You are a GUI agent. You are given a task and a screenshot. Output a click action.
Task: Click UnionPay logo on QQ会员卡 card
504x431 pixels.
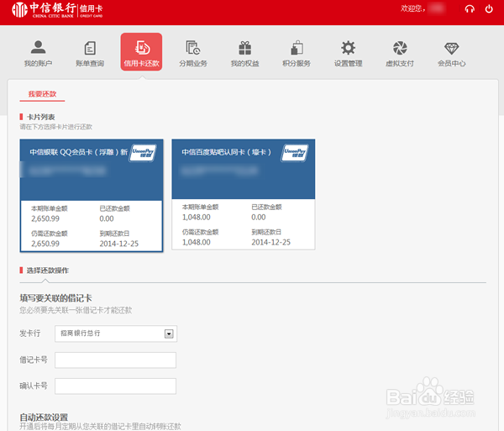(x=143, y=153)
